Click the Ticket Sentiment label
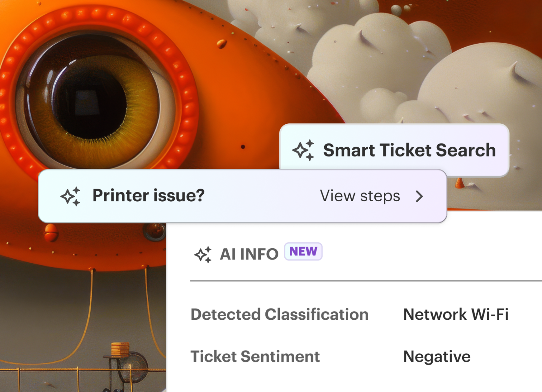The height and width of the screenshot is (392, 542). pyautogui.click(x=255, y=356)
